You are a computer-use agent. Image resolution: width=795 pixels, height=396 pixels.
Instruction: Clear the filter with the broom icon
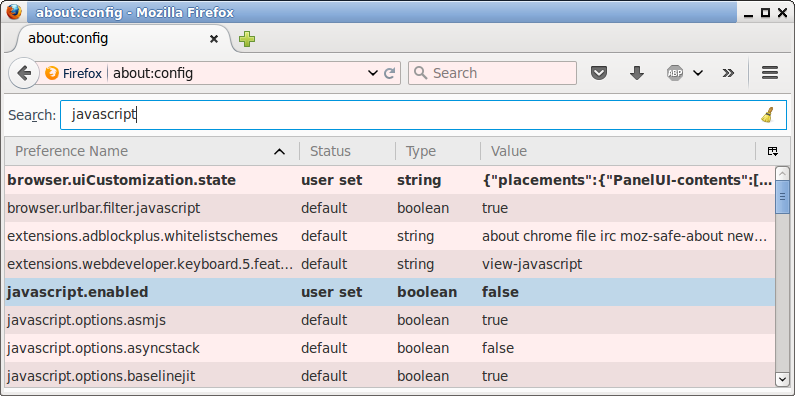point(768,115)
